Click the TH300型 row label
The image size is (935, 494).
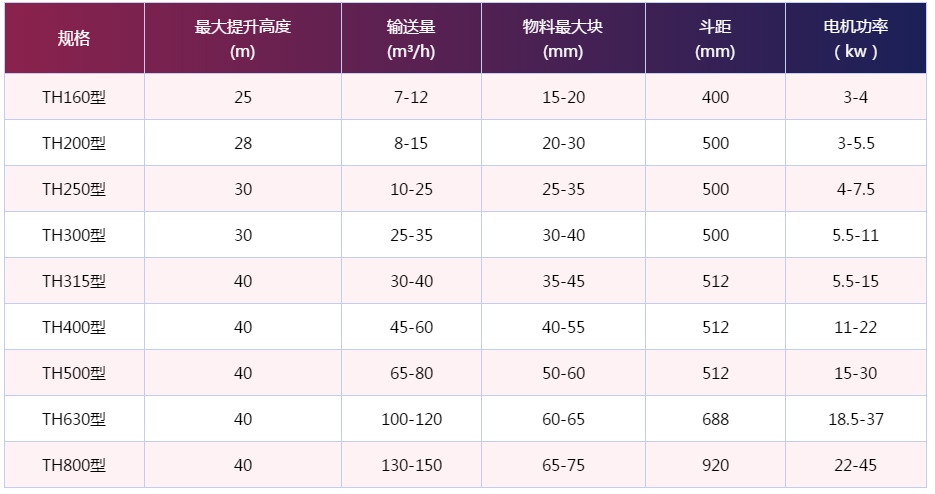tap(74, 235)
